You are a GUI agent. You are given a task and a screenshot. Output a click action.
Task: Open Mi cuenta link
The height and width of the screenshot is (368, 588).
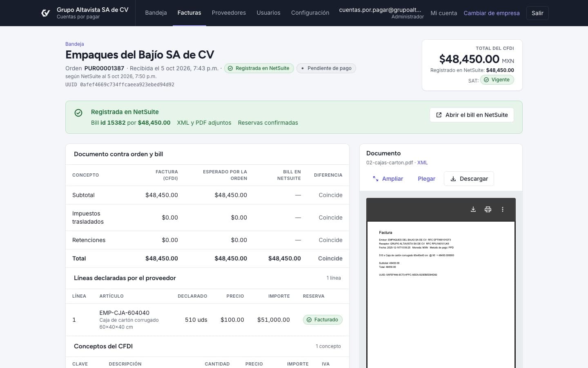point(444,13)
